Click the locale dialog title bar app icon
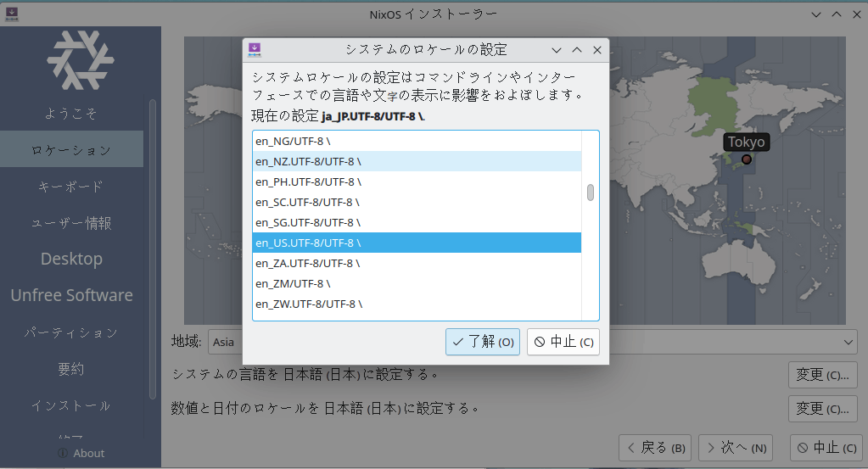 (255, 50)
